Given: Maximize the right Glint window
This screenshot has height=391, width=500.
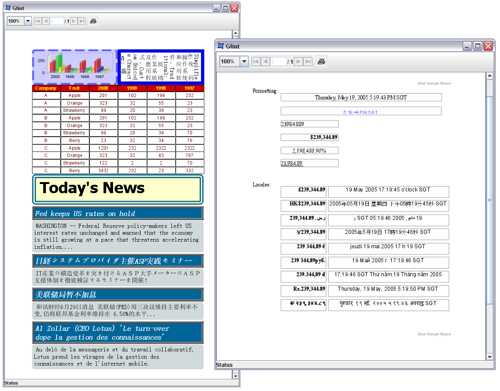Looking at the screenshot, I should [478, 46].
